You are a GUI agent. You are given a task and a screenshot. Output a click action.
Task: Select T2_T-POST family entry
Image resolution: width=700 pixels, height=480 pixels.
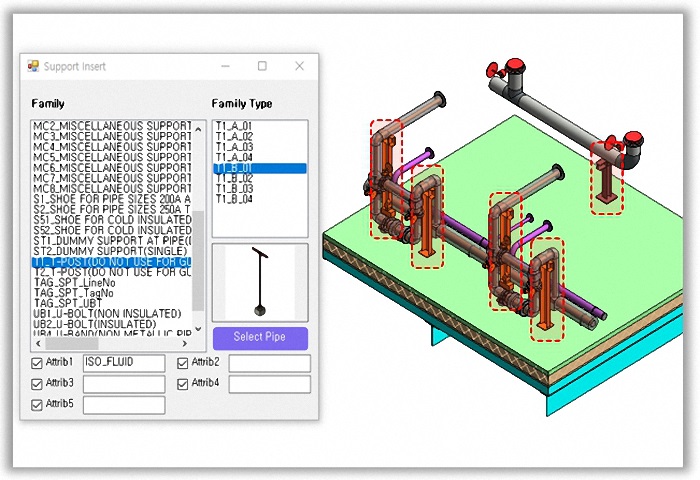(112, 272)
